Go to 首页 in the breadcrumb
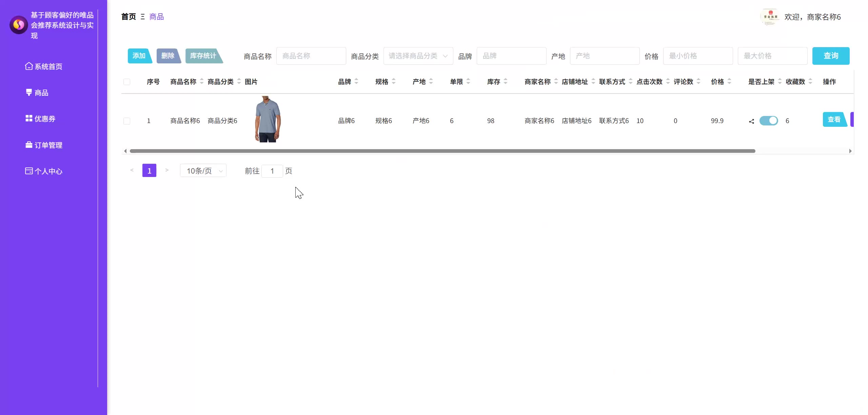 pos(129,17)
